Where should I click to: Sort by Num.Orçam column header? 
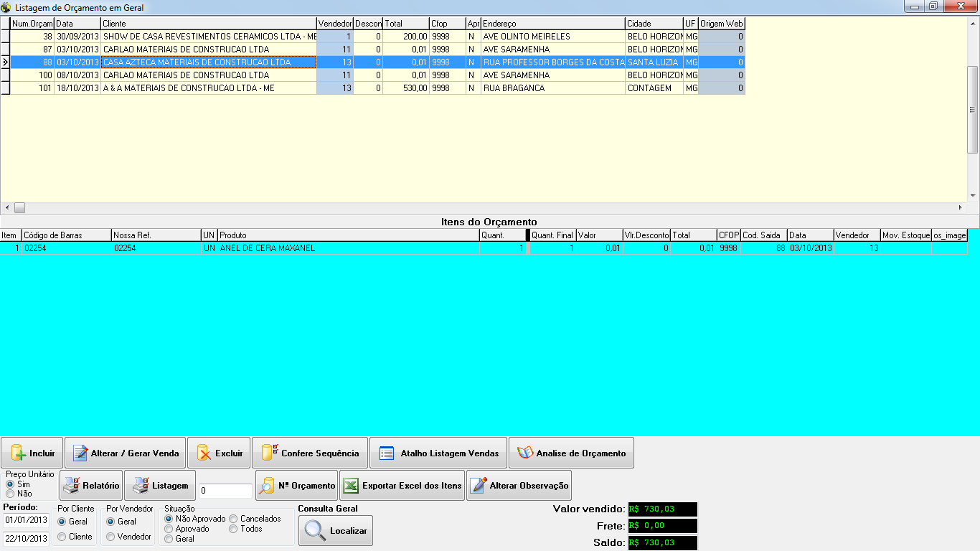coord(32,24)
